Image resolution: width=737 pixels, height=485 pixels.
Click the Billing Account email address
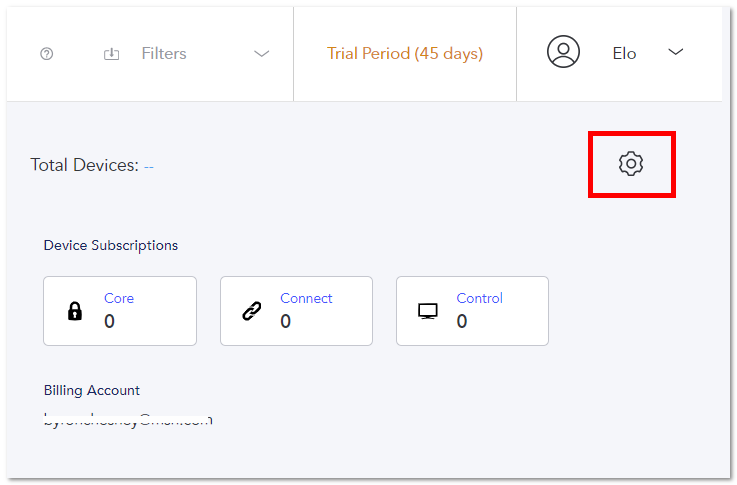pyautogui.click(x=128, y=420)
